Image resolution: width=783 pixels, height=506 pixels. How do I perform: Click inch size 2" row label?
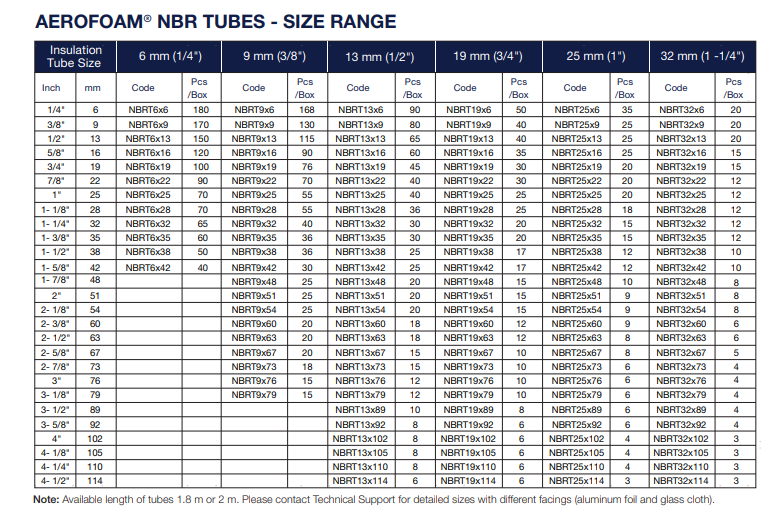tap(56, 296)
